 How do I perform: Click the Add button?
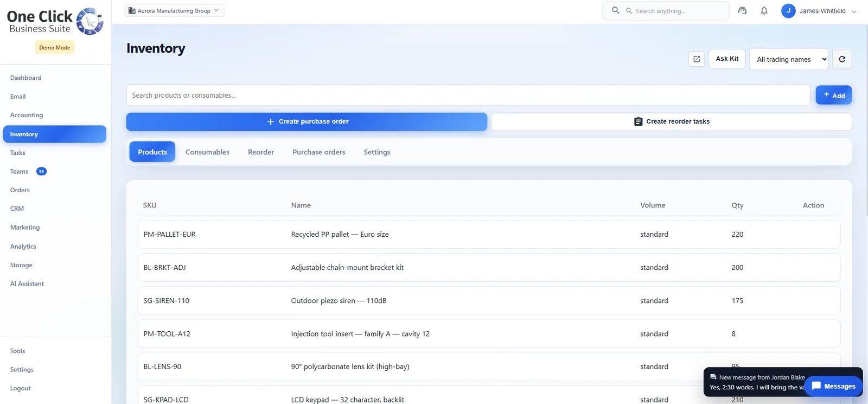[x=834, y=95]
